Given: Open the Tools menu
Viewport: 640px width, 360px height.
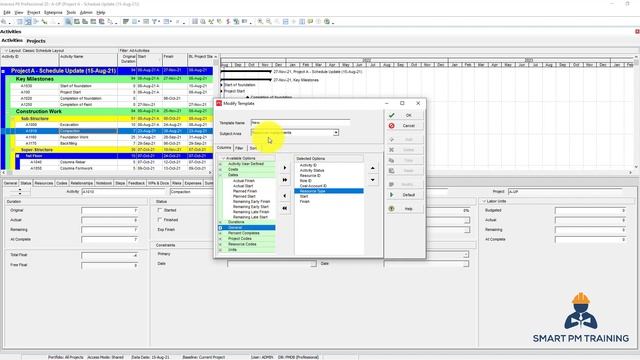Looking at the screenshot, I should [71, 13].
